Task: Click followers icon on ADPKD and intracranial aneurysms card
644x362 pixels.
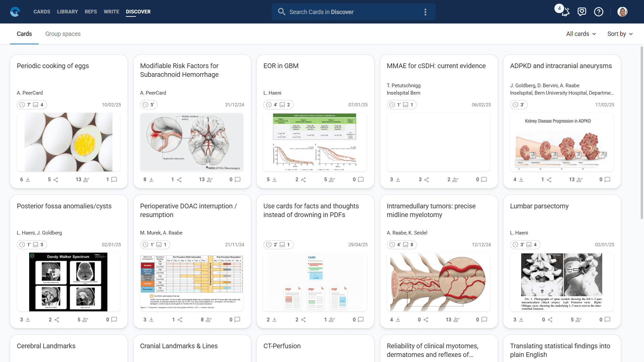Action: [x=579, y=180]
